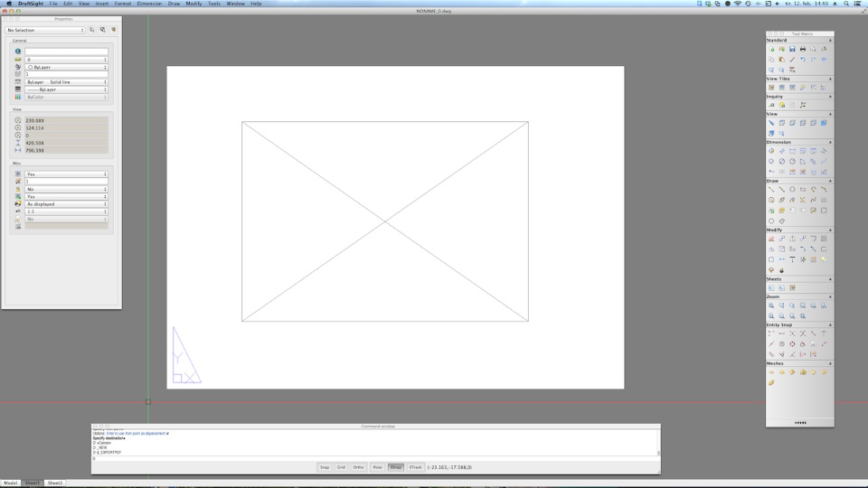The height and width of the screenshot is (488, 868).
Task: Click the Paste clipboard icon in Standard tools
Action: pos(781,60)
